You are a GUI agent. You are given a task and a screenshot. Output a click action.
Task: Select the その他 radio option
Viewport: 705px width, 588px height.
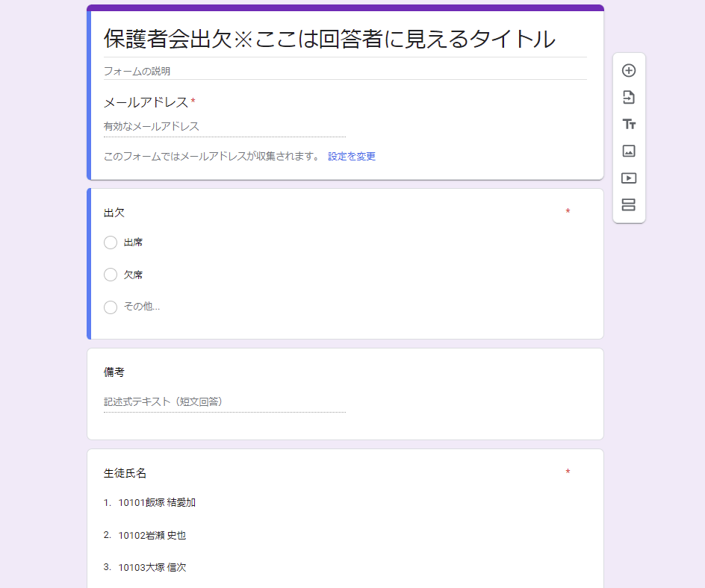[111, 307]
